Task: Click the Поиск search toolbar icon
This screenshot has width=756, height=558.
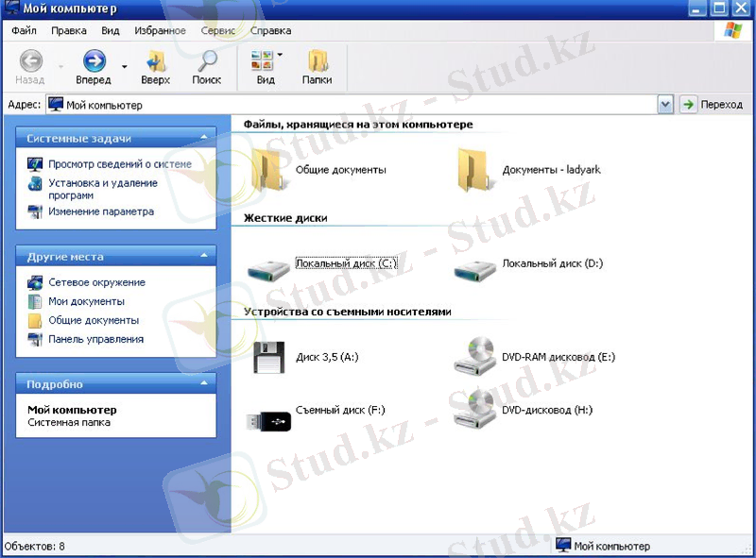Action: tap(206, 68)
